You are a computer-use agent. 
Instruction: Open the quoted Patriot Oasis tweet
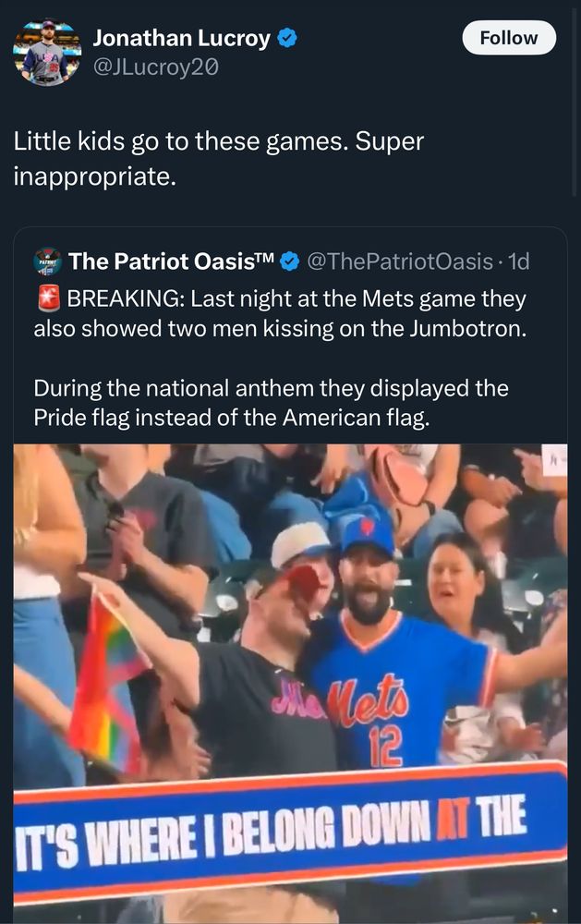coord(277,388)
